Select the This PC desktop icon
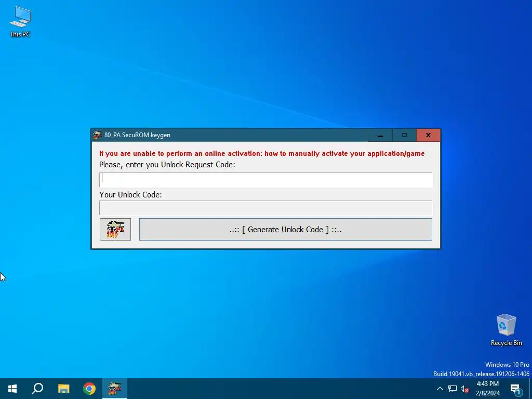Viewport: 532px width, 399px height. click(x=20, y=21)
